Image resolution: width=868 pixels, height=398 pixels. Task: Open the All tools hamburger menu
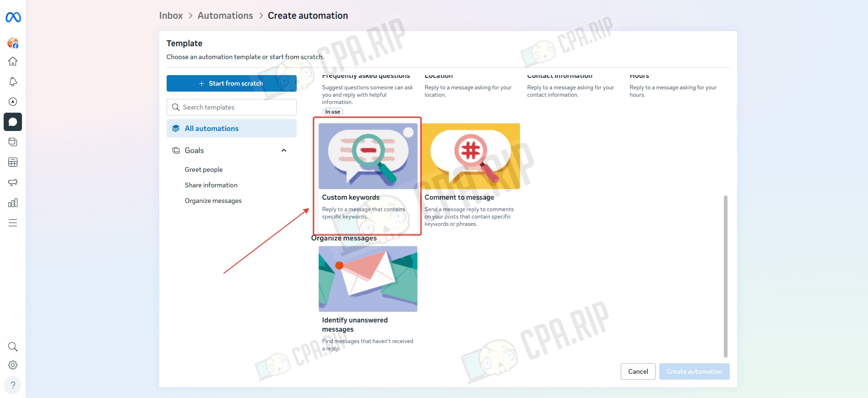[13, 223]
